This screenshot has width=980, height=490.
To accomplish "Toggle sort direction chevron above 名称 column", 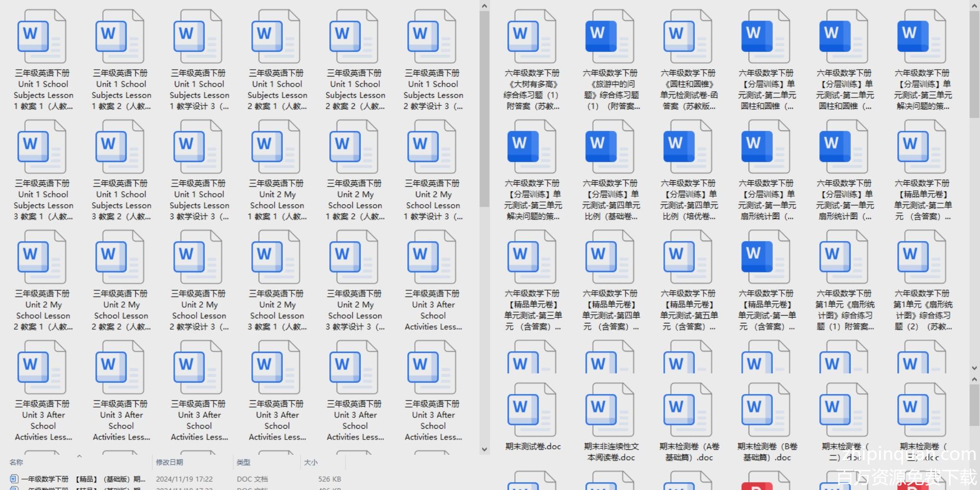I will 79,456.
